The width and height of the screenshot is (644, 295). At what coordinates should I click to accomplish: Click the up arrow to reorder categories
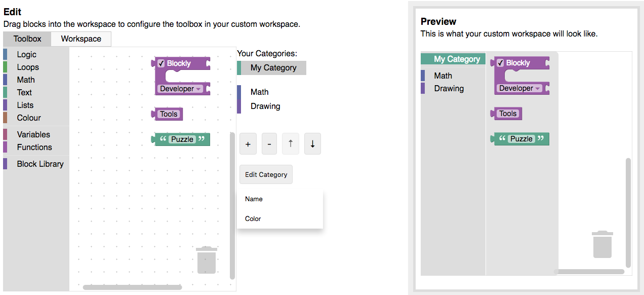coord(291,143)
